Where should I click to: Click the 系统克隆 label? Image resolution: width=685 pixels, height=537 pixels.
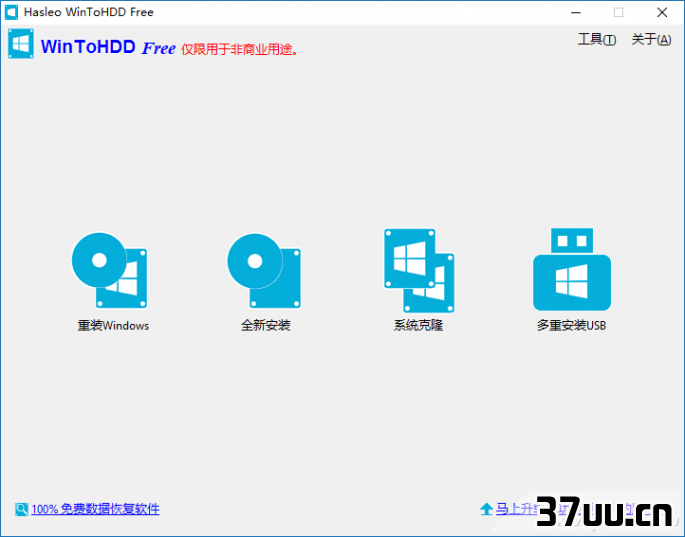(419, 325)
